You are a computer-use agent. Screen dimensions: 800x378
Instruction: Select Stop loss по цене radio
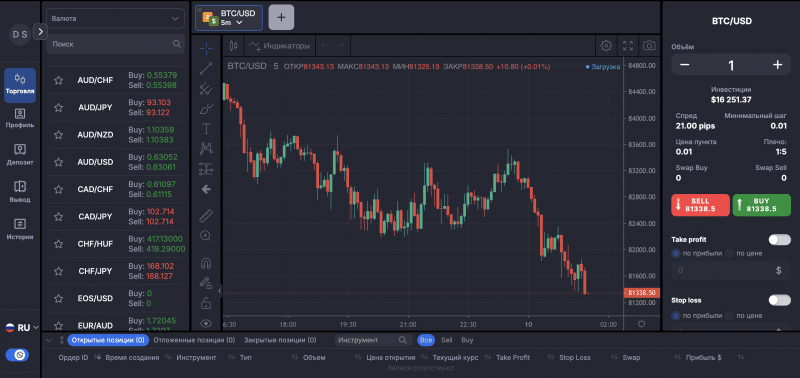point(730,315)
